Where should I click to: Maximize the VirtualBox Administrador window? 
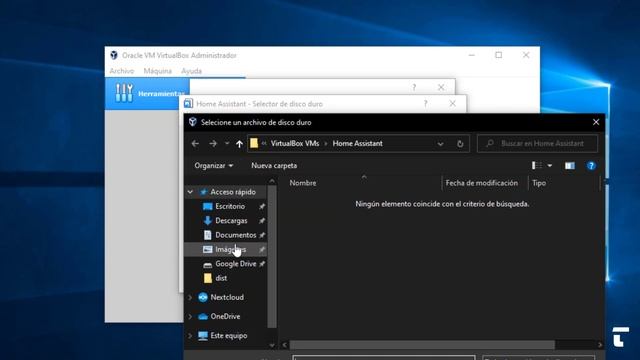tap(499, 55)
